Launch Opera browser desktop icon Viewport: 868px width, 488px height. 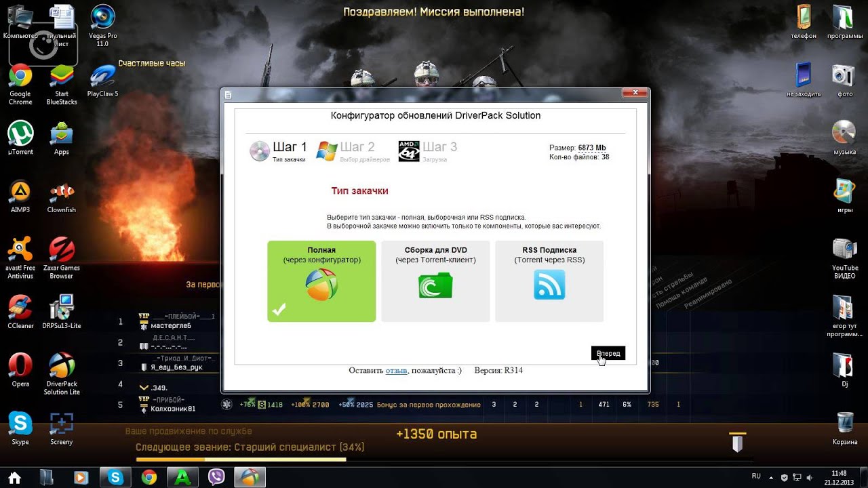point(20,370)
